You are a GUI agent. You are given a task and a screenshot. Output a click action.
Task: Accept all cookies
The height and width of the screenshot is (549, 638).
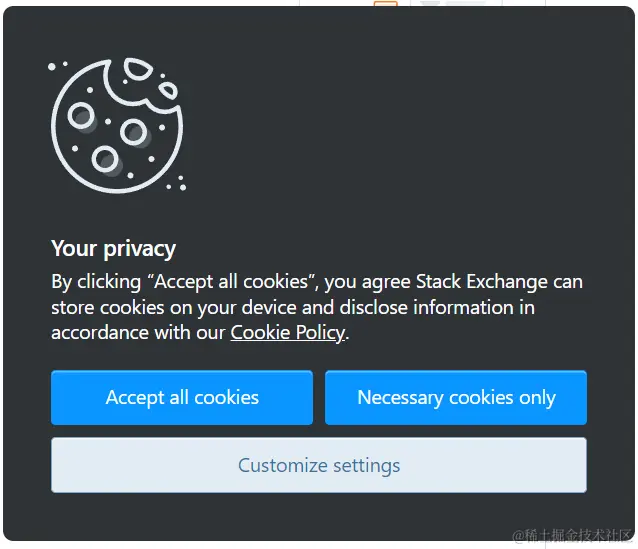pos(182,397)
